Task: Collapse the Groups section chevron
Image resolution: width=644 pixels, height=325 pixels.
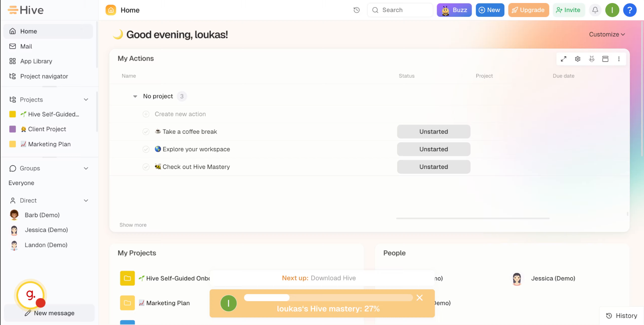Action: click(86, 168)
